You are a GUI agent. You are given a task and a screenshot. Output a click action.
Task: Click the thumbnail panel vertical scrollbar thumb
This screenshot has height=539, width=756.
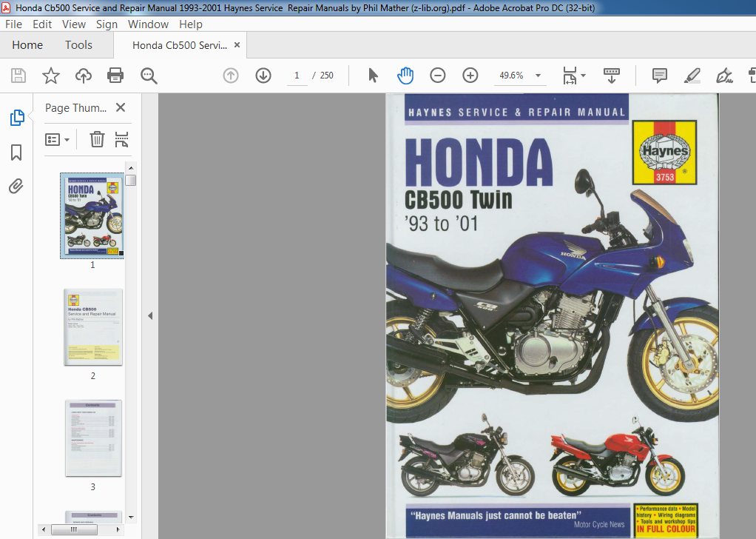click(x=131, y=180)
